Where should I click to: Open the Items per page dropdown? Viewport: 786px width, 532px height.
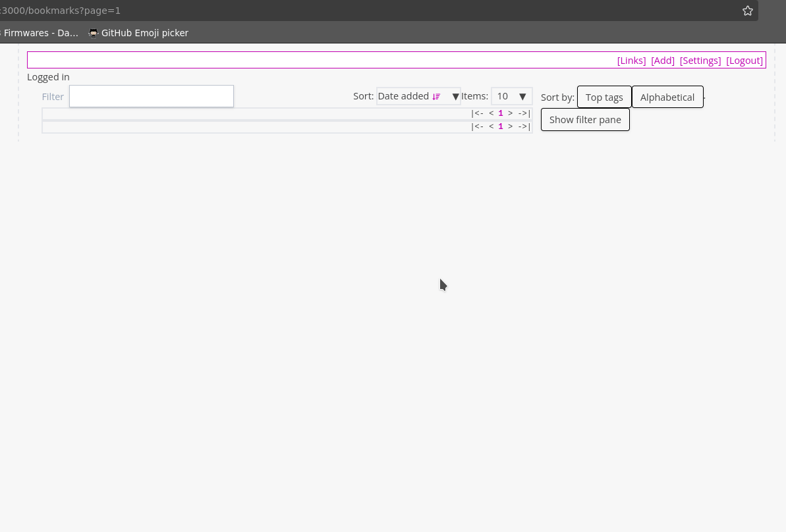pyautogui.click(x=511, y=96)
